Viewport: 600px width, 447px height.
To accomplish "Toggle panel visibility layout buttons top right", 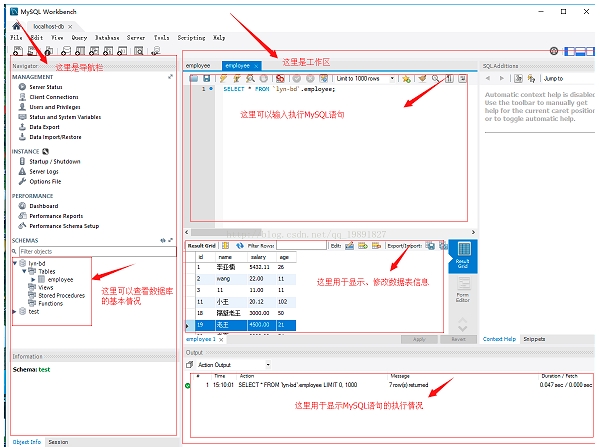I will point(580,51).
